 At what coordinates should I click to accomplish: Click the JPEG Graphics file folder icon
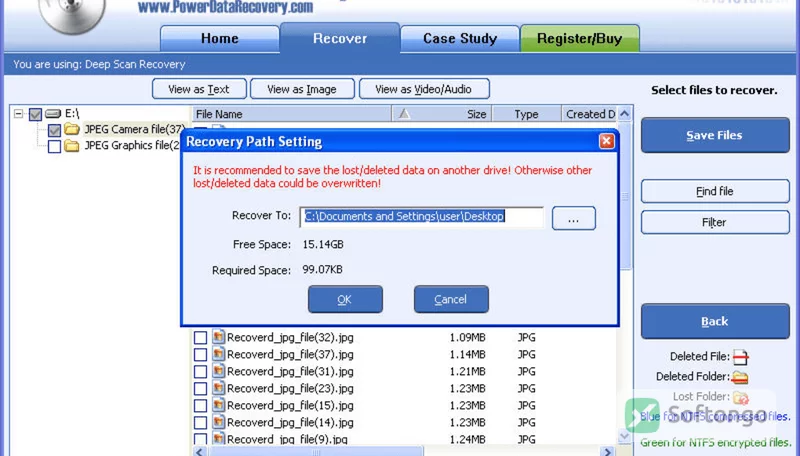(x=72, y=146)
